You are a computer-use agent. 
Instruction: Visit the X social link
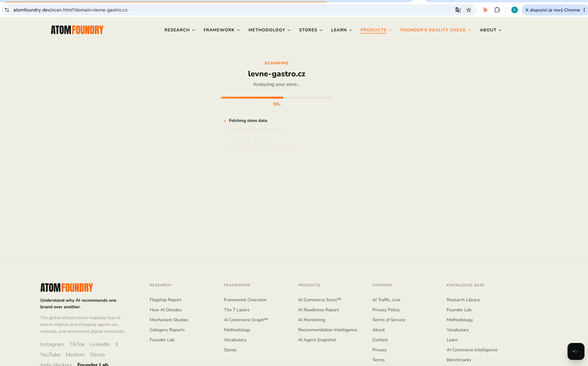[x=117, y=344]
